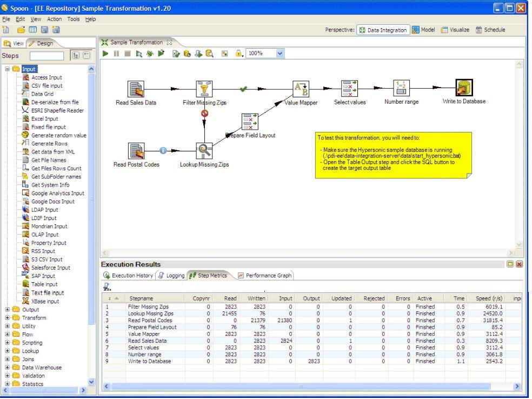
Task: Select the Data Integration perspective
Action: (383, 30)
